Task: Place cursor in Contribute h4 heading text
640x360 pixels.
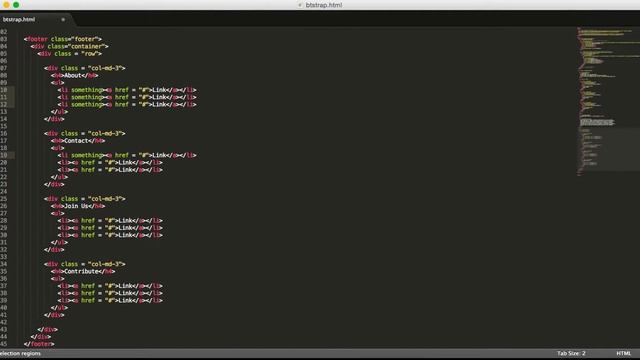Action: [x=81, y=271]
